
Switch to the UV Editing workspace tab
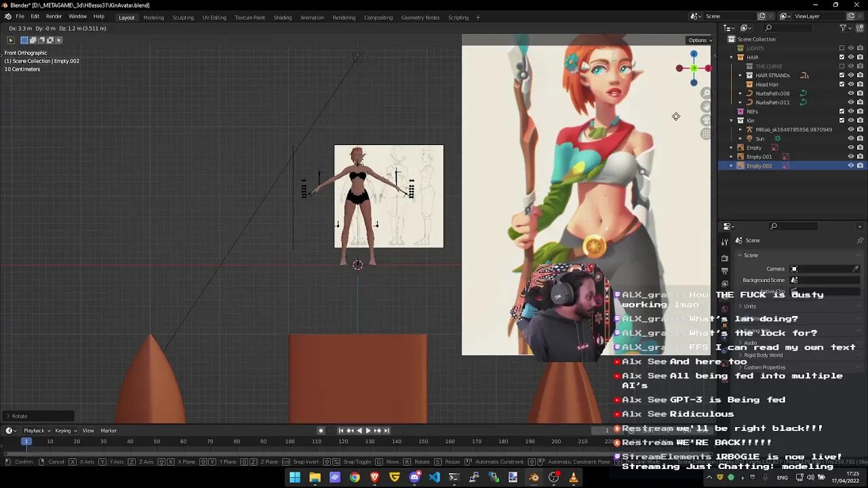[x=214, y=18]
